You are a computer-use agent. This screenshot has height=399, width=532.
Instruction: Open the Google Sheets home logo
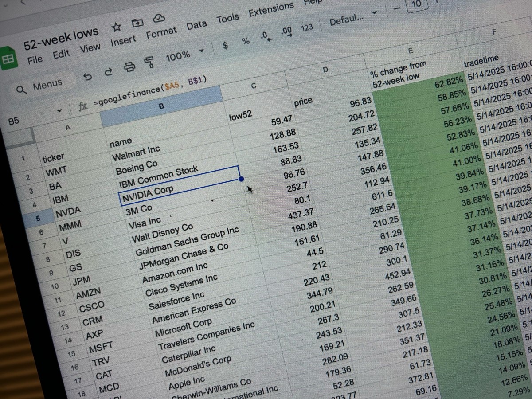tap(8, 60)
